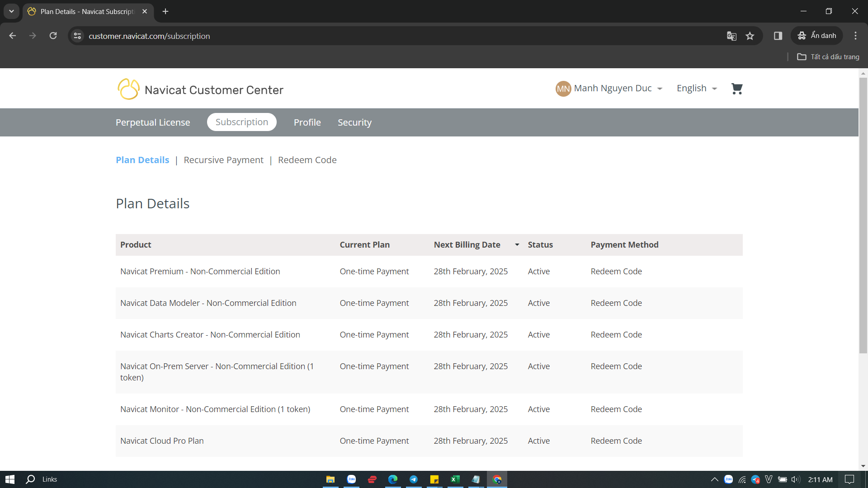Screen dimensions: 868x488
Task: Click scrollbar down arrow
Action: 863,466
